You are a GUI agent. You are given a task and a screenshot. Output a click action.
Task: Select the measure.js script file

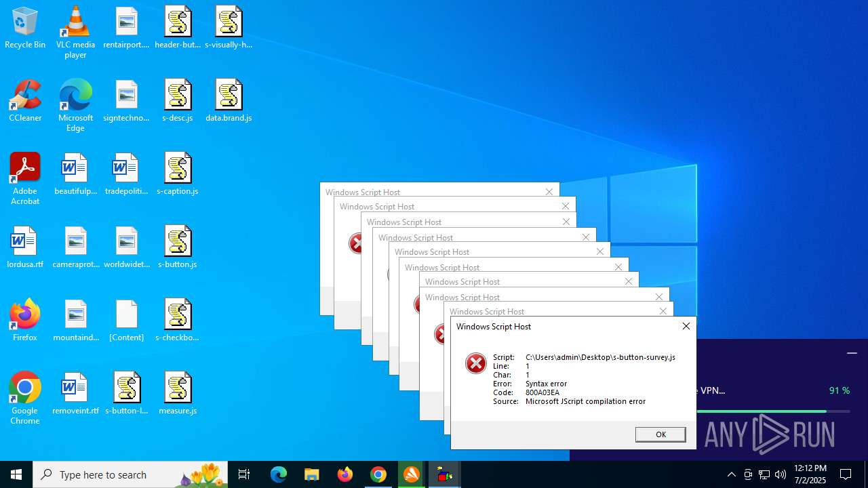tap(178, 394)
